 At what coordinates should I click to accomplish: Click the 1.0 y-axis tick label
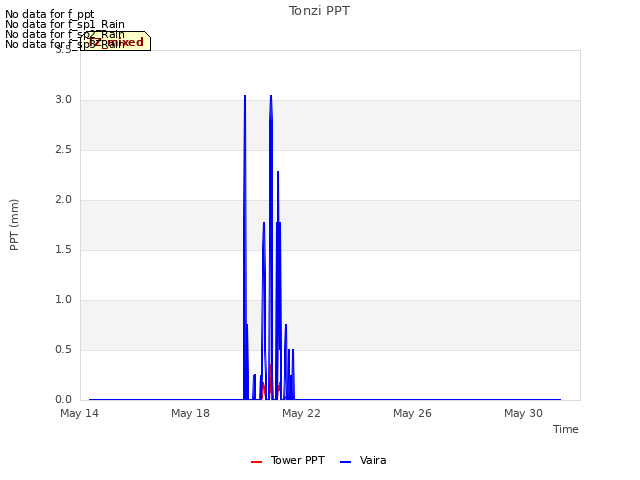[x=63, y=300]
